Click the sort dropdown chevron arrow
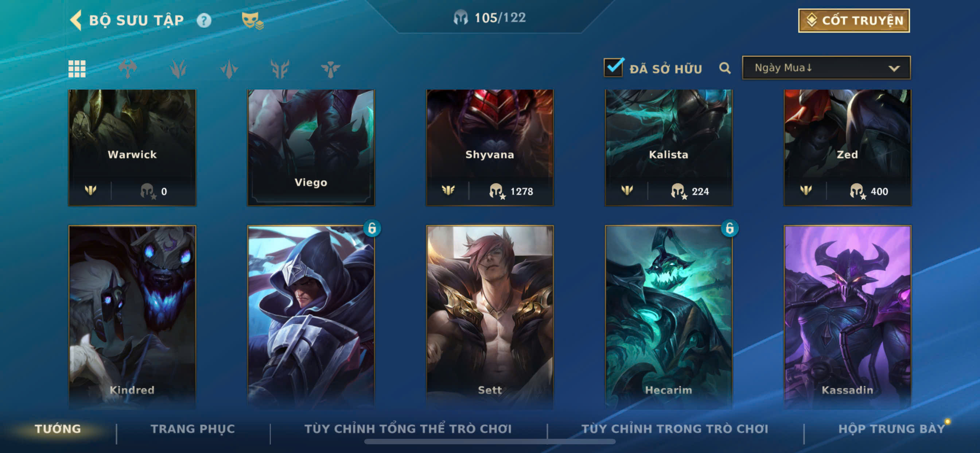This screenshot has width=980, height=453. (894, 69)
